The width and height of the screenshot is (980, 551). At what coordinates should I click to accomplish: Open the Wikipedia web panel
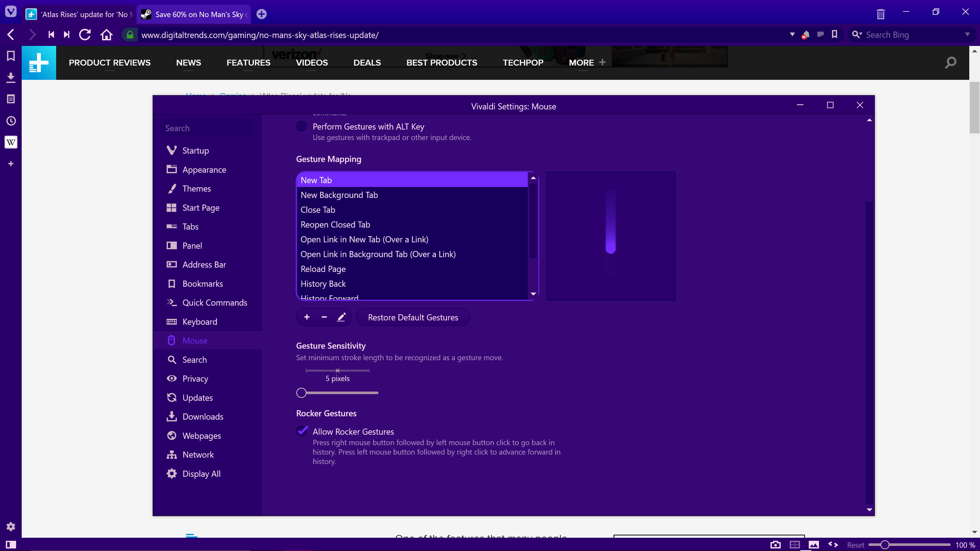(x=11, y=142)
